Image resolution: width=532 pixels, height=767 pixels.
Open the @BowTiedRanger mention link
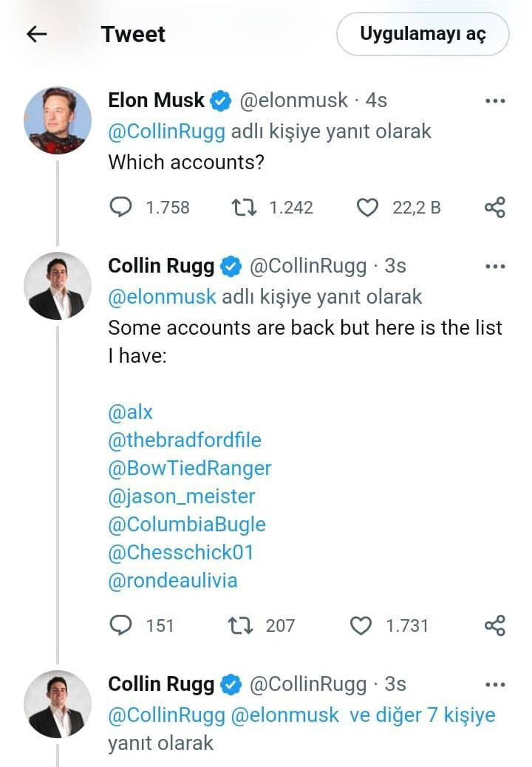click(x=190, y=468)
